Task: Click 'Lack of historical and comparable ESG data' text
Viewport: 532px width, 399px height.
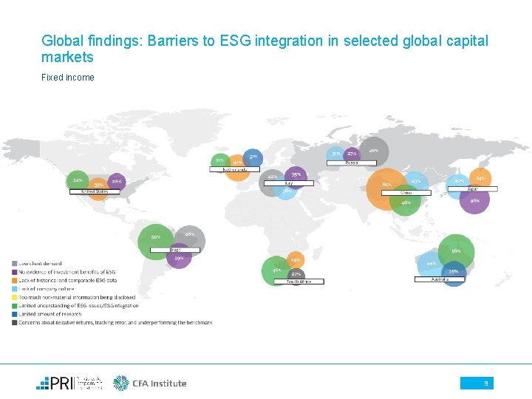Action: [67, 281]
